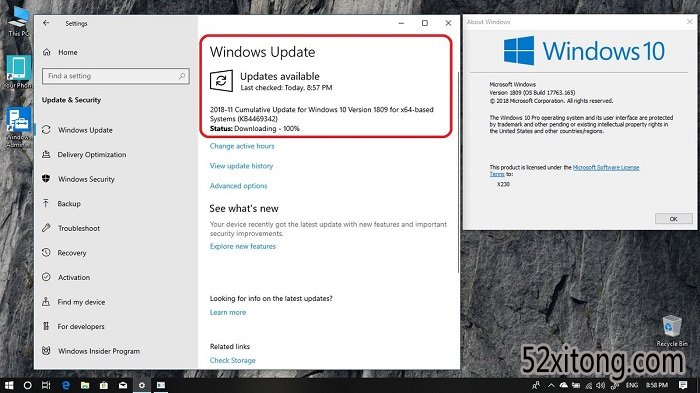Click the Troubleshoot wrench icon
This screenshot has height=393, width=700.
[x=46, y=228]
